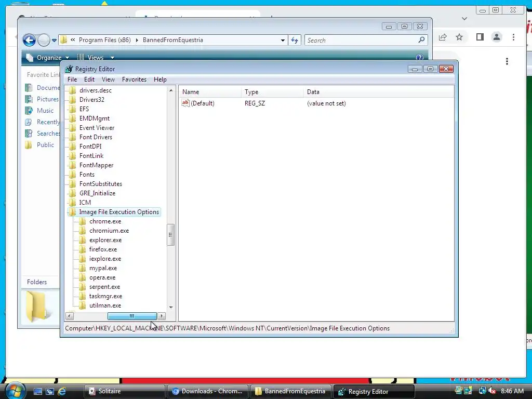Open the Explorer recent pages dropdown arrow

tap(54, 41)
